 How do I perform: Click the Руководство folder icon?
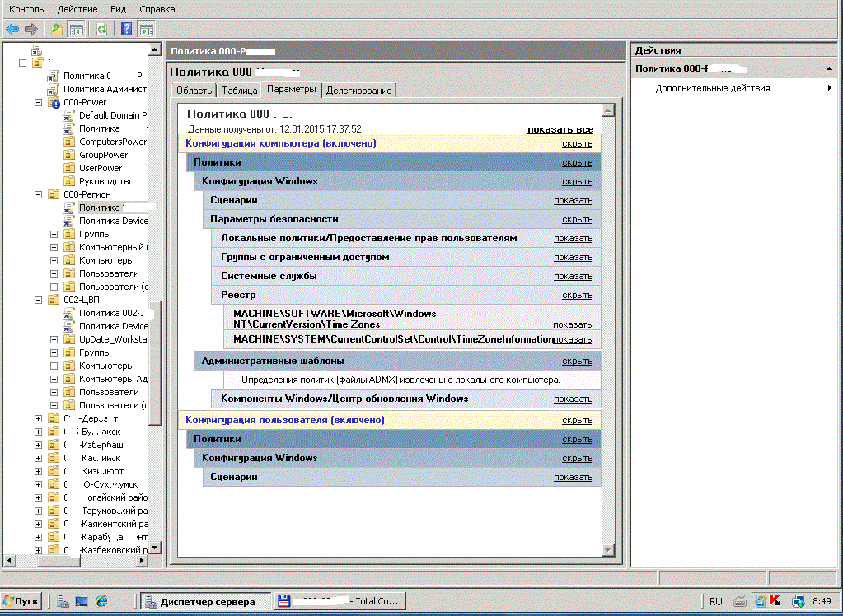pyautogui.click(x=69, y=181)
